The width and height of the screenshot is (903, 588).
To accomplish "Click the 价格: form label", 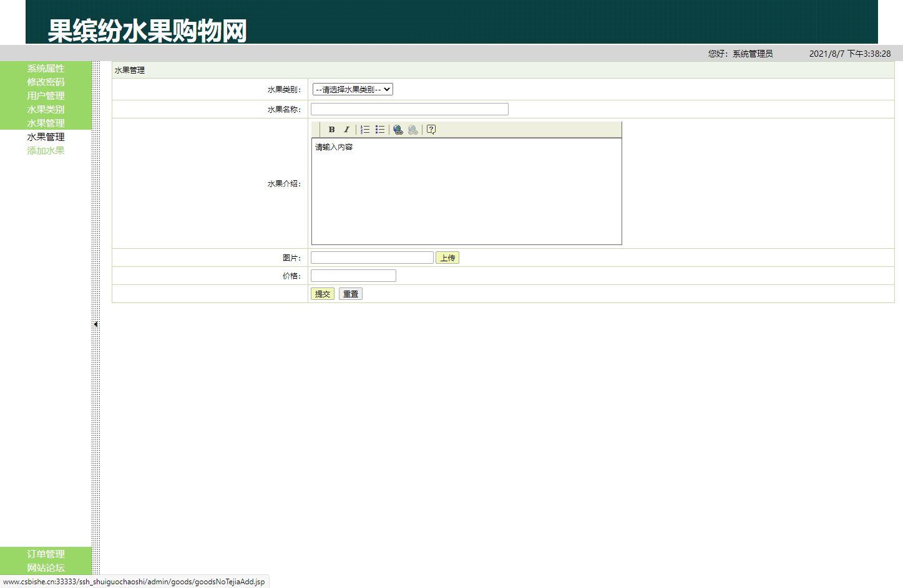I will click(291, 276).
